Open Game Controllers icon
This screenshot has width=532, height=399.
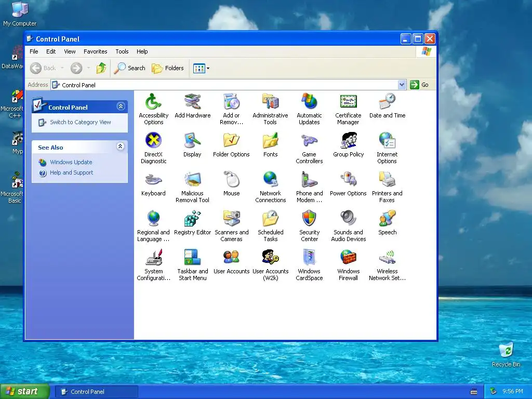[x=309, y=140]
